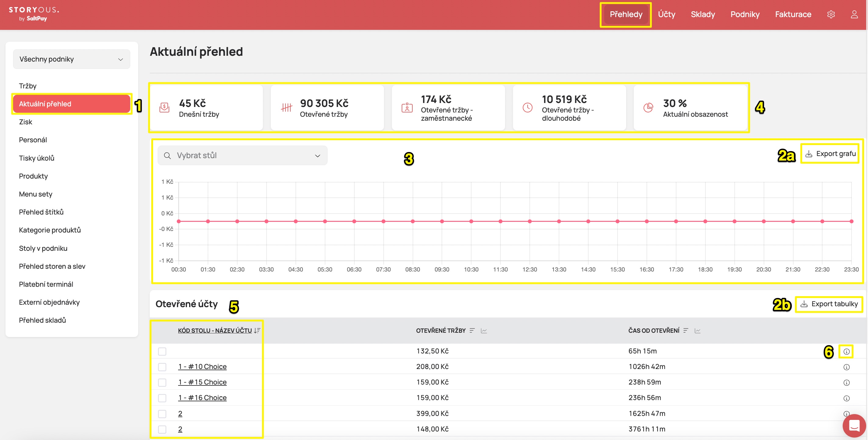Select Stoly v podniku in the sidebar
The image size is (868, 440).
[x=43, y=248]
